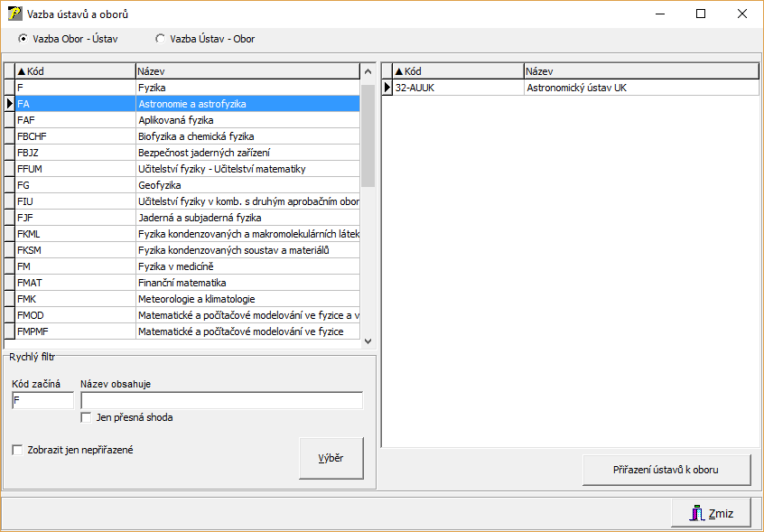The height and width of the screenshot is (532, 764).
Task: Click in the Kód začíná filter field
Action: click(x=42, y=401)
